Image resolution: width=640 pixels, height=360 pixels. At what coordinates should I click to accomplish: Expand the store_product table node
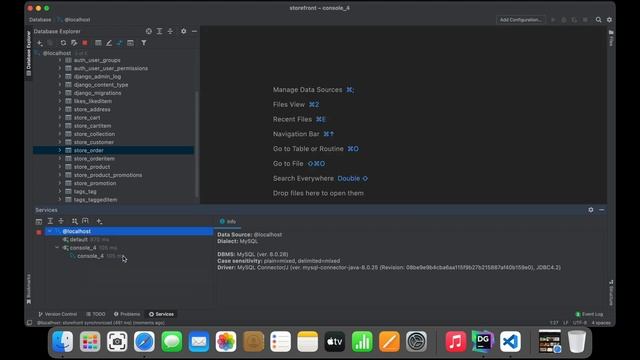coord(60,167)
